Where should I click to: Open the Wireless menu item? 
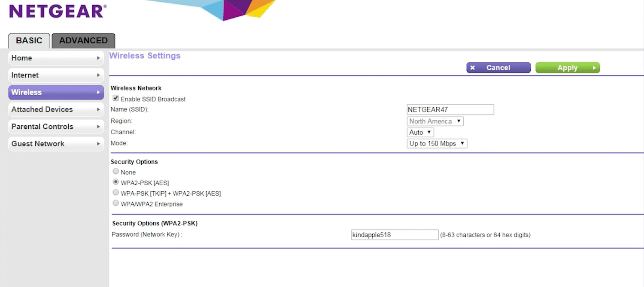56,92
